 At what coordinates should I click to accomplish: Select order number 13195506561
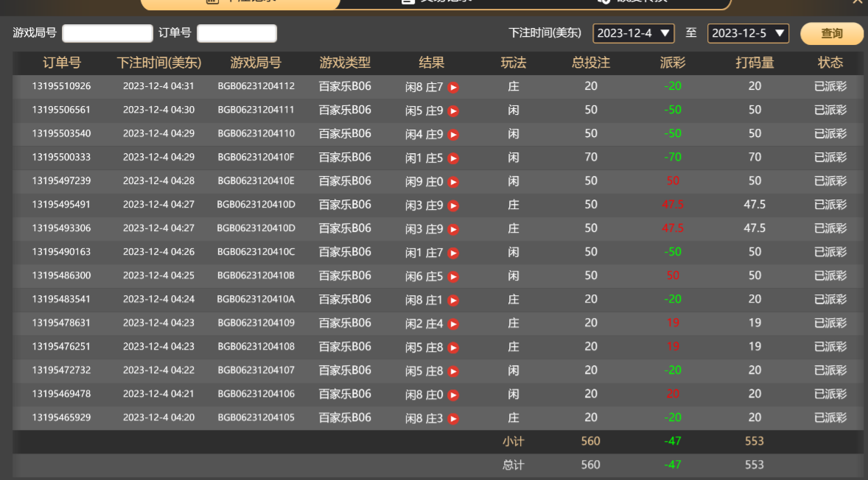[61, 110]
